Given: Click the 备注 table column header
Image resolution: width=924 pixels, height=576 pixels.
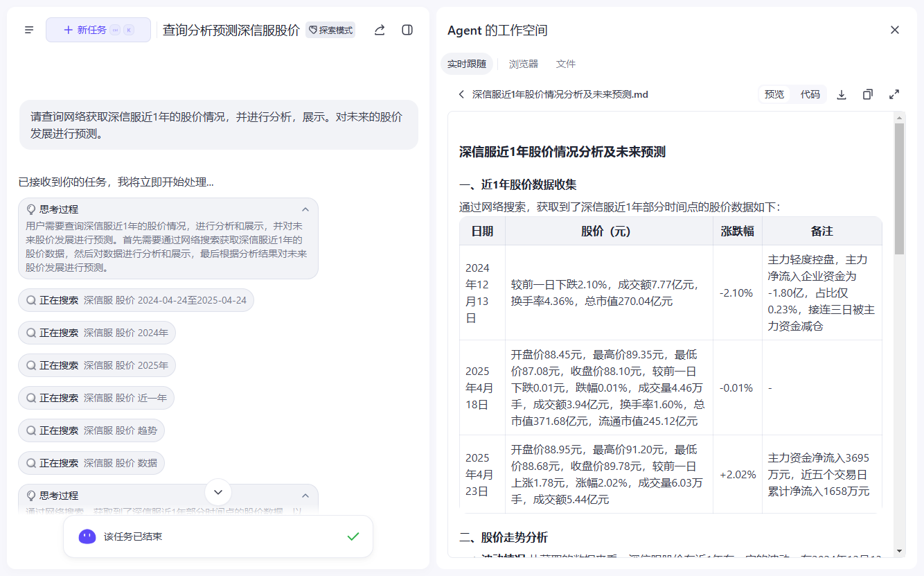Looking at the screenshot, I should (822, 232).
